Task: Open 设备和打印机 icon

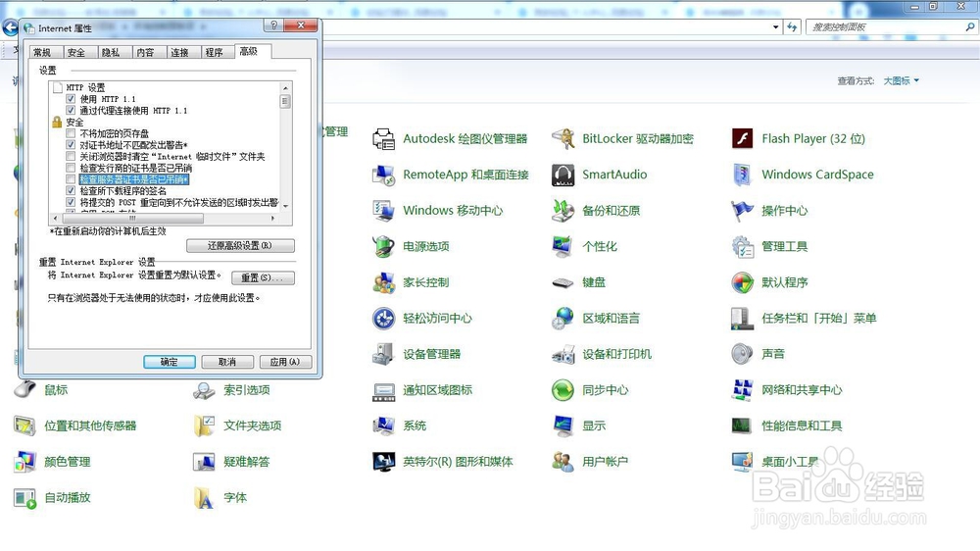Action: coord(563,354)
